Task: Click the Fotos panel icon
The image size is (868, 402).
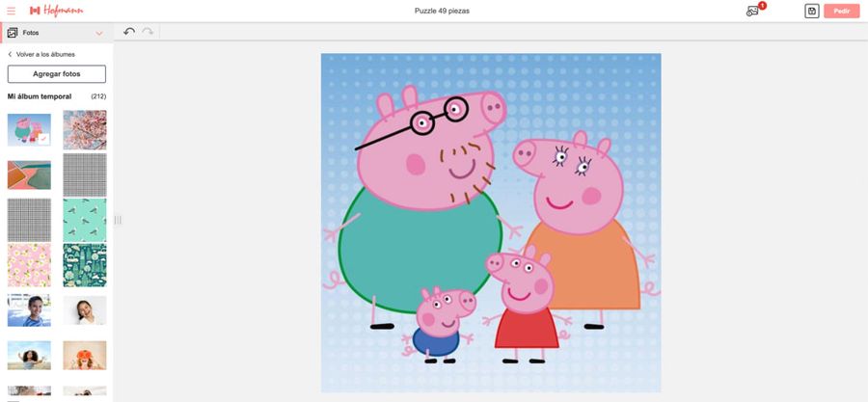Action: pos(13,33)
